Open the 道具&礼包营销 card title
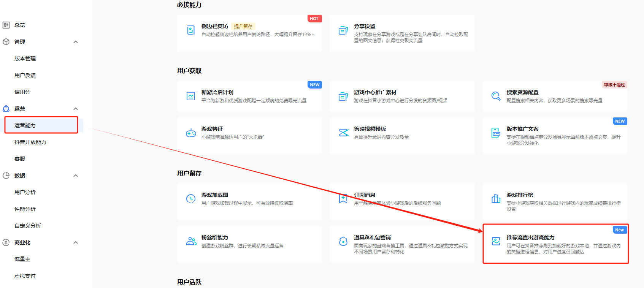The image size is (644, 288). click(x=373, y=237)
